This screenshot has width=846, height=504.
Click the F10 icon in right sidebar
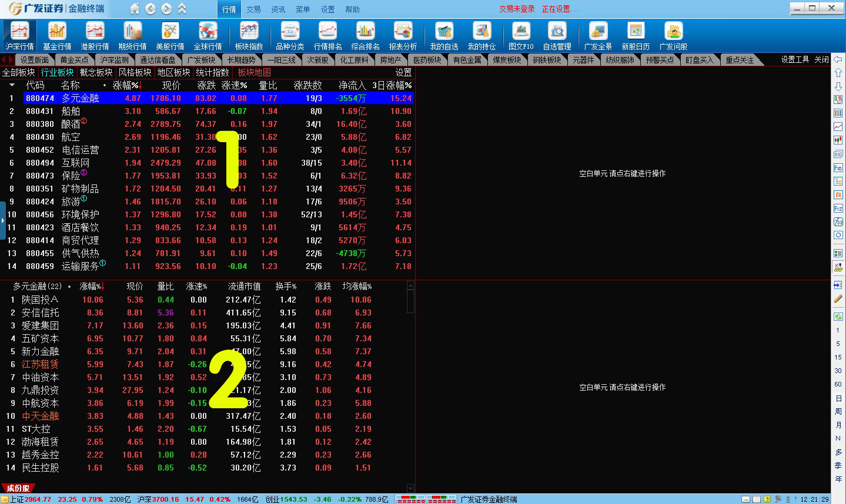[838, 167]
